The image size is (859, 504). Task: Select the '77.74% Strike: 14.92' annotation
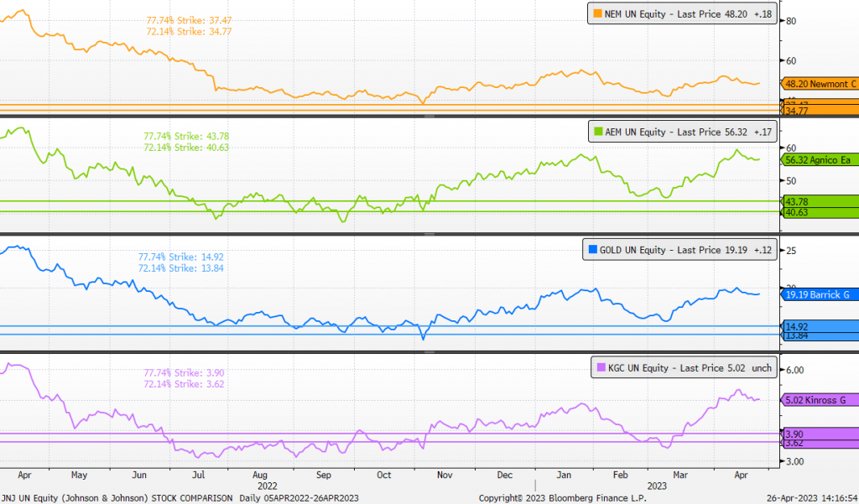click(181, 257)
